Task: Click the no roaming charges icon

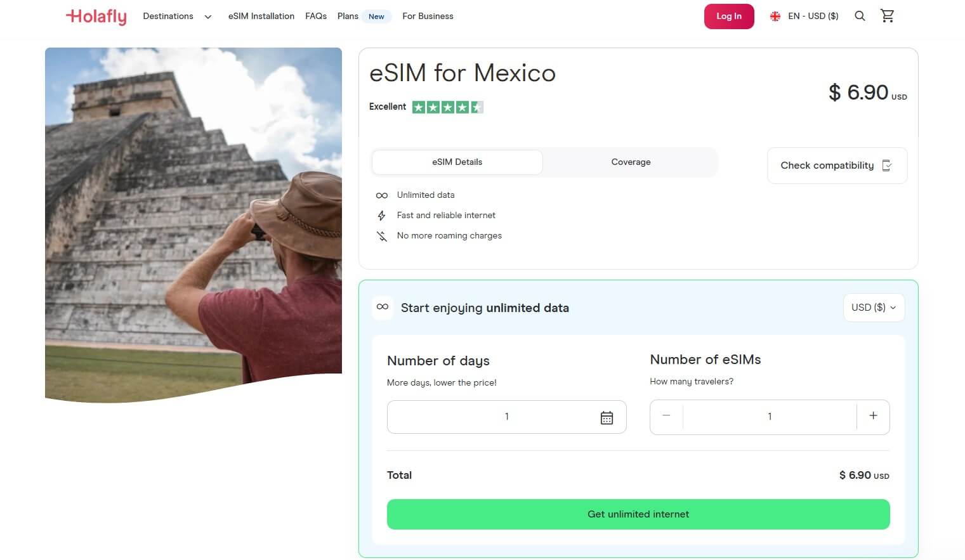Action: [381, 235]
